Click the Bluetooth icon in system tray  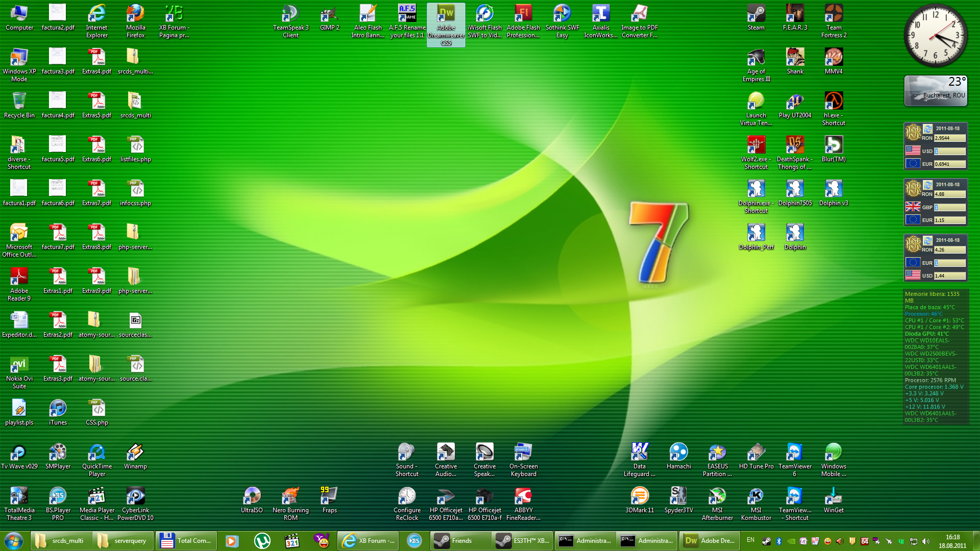coord(778,541)
